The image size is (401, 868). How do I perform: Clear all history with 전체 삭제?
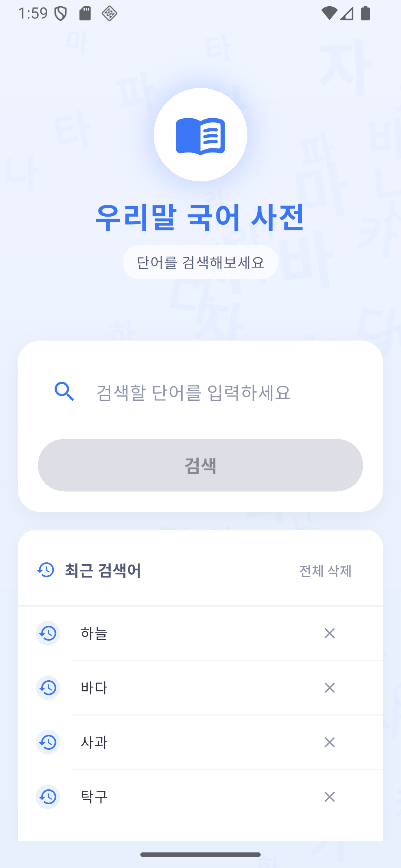click(325, 571)
